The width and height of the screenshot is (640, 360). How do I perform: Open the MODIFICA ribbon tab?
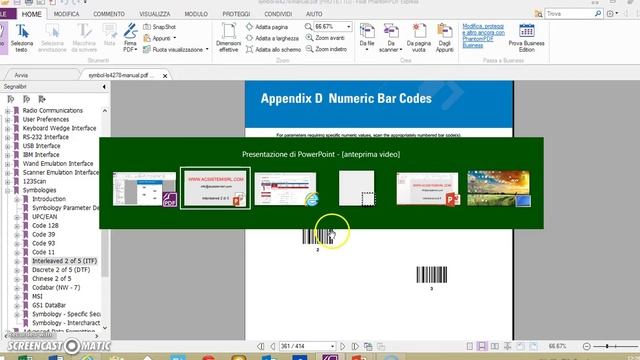67,14
